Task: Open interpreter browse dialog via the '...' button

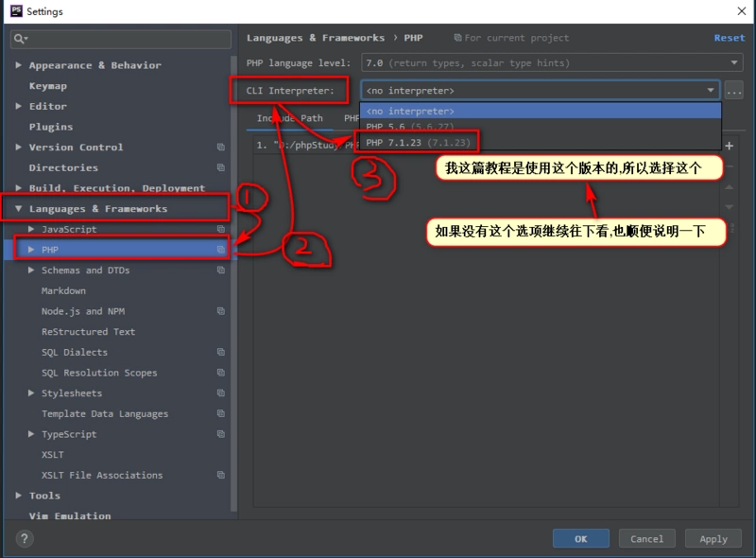Action: [x=733, y=91]
